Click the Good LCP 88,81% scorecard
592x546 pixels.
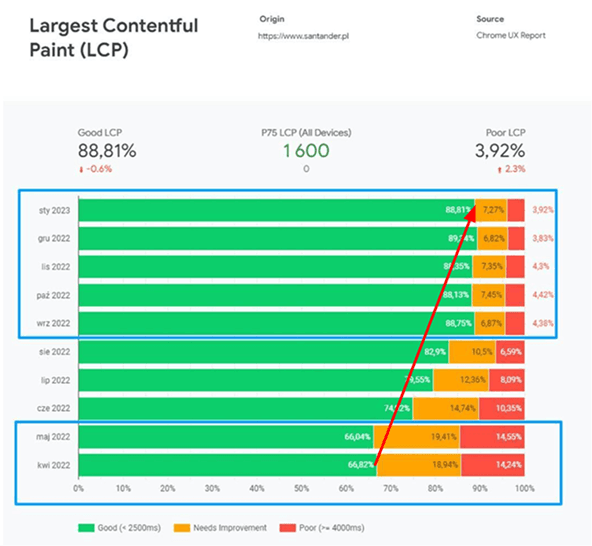pos(107,150)
